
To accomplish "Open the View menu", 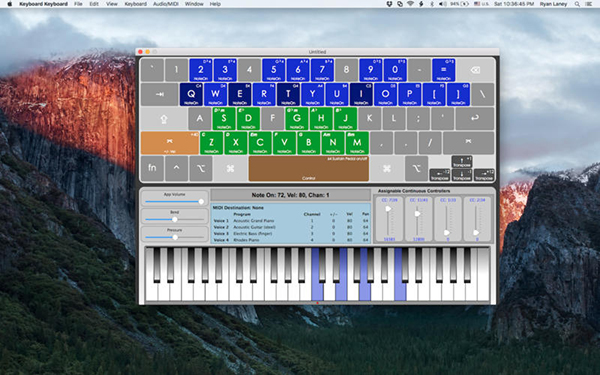I will (112, 4).
